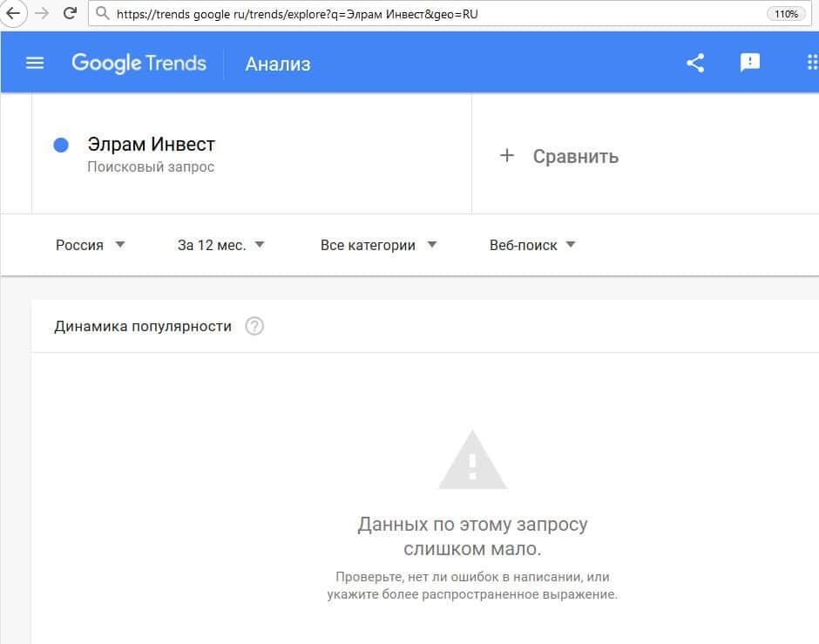Open the Веб-поиск search type dropdown
The width and height of the screenshot is (819, 644).
(532, 245)
